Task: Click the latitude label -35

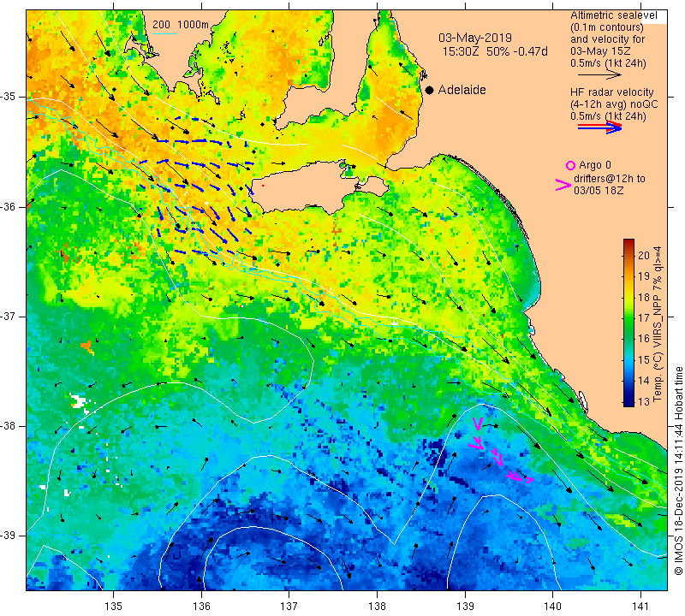Action: click(8, 97)
